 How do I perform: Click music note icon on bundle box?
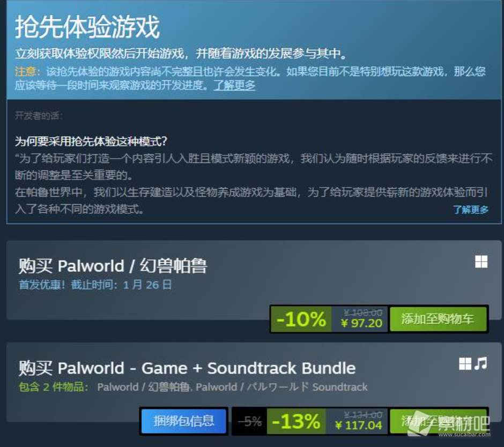coord(481,363)
